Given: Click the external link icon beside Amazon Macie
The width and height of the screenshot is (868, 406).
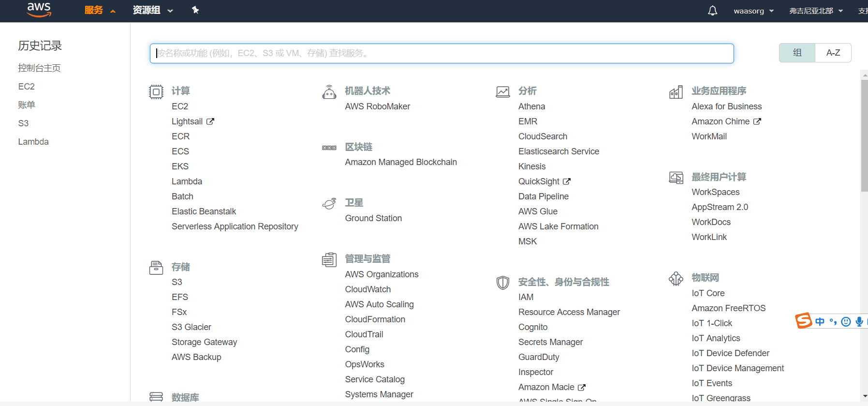Looking at the screenshot, I should (582, 387).
